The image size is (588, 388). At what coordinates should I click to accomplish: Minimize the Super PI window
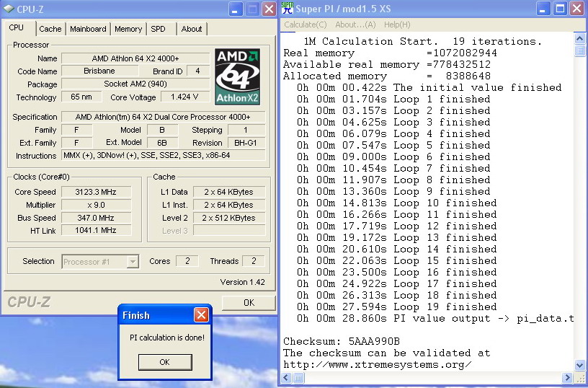pos(543,8)
